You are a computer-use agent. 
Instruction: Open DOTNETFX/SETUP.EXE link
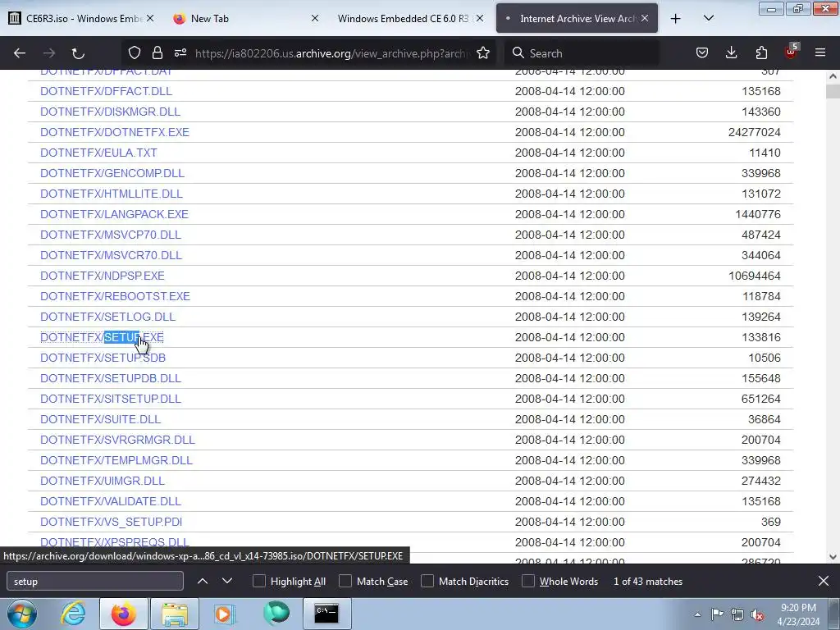[102, 337]
